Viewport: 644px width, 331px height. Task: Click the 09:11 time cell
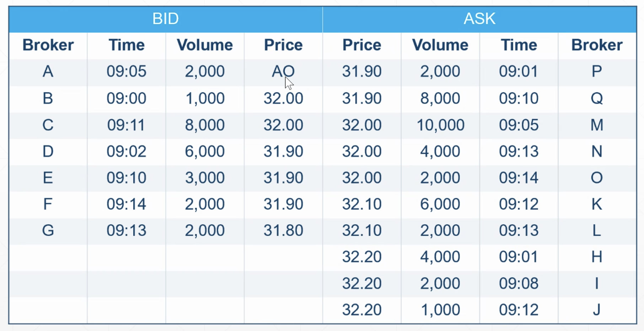click(126, 125)
